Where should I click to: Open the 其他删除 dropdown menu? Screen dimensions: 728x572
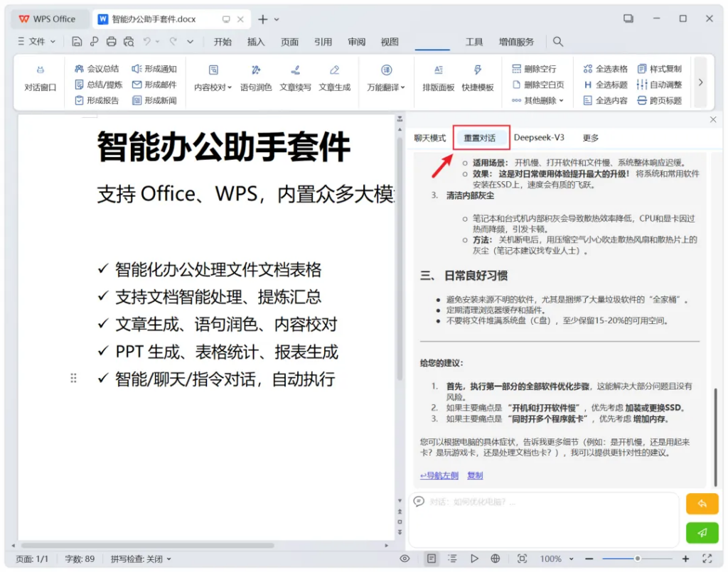(538, 101)
